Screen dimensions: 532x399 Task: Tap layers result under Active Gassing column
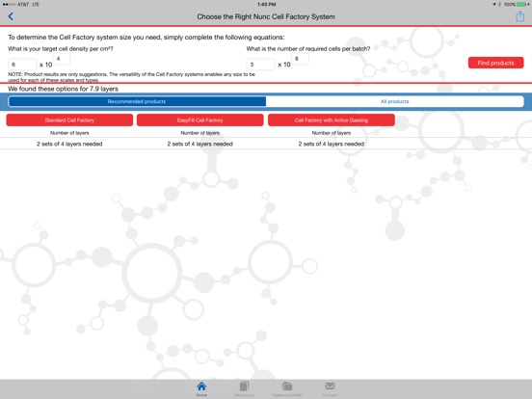click(x=332, y=144)
